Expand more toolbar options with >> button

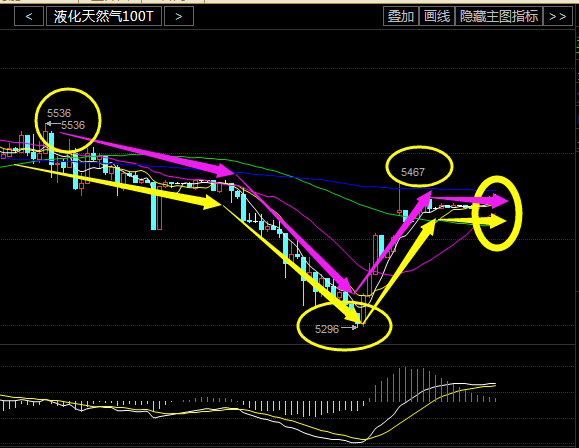coord(558,17)
